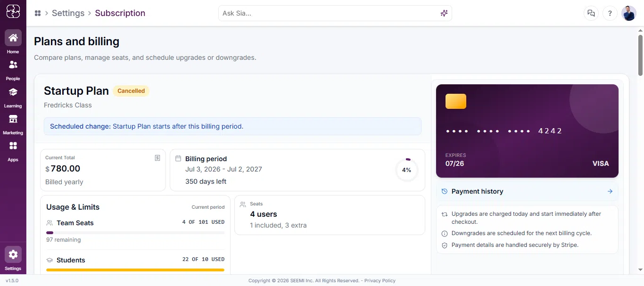Open the chat messages icon
The width and height of the screenshot is (644, 286).
coord(591,13)
